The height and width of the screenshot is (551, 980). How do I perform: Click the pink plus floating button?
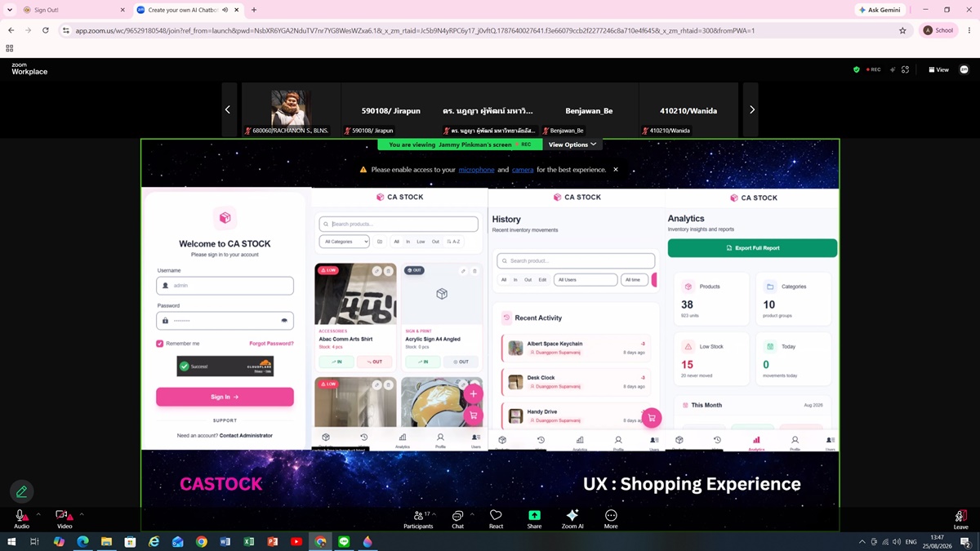(x=473, y=393)
